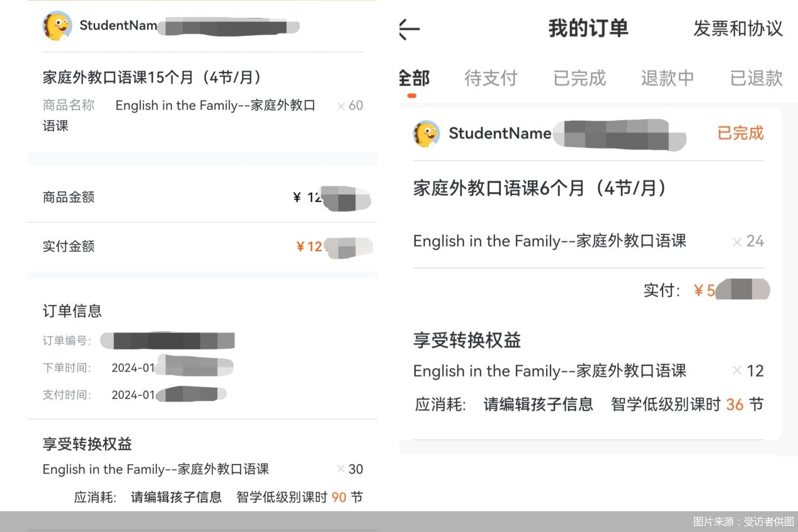Image resolution: width=798 pixels, height=532 pixels.
Task: Select the 待支付 tab
Action: click(x=491, y=78)
